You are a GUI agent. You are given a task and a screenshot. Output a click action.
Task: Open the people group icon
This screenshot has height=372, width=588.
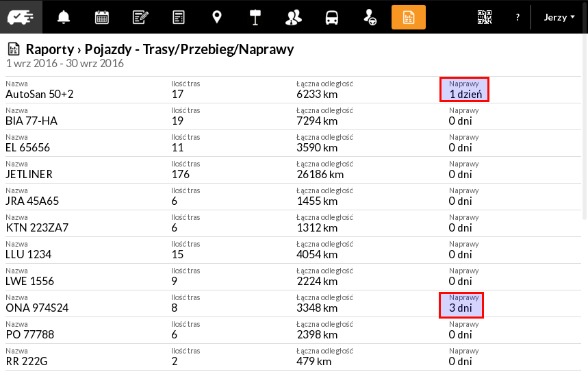point(294,17)
